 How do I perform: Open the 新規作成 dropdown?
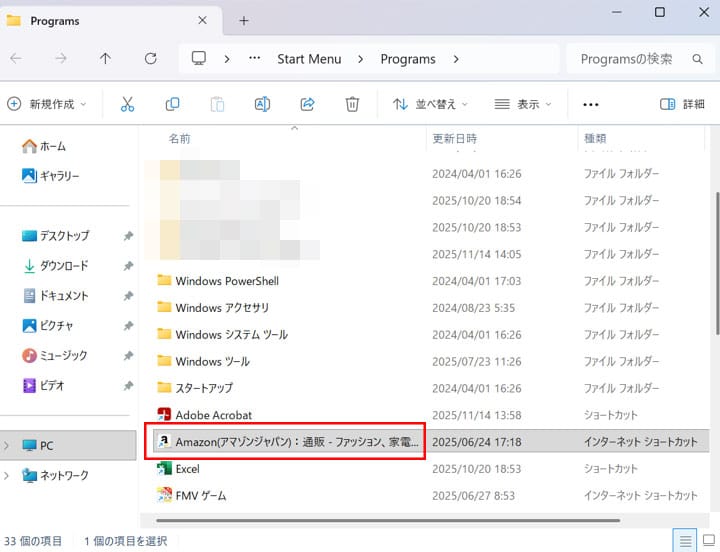click(x=47, y=104)
